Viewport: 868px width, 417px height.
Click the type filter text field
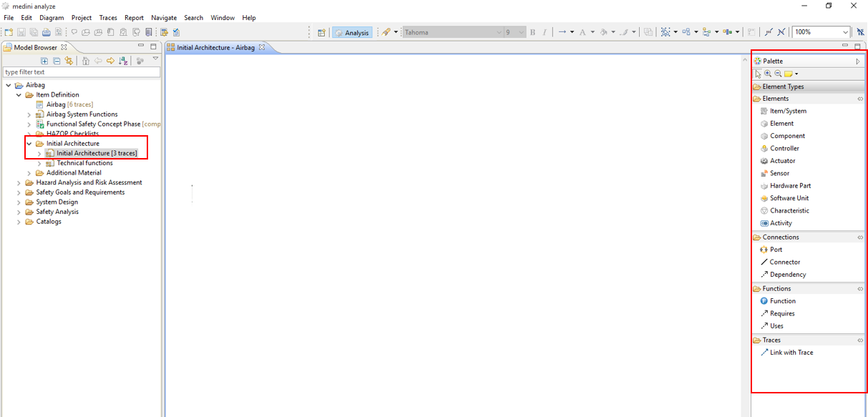[82, 72]
